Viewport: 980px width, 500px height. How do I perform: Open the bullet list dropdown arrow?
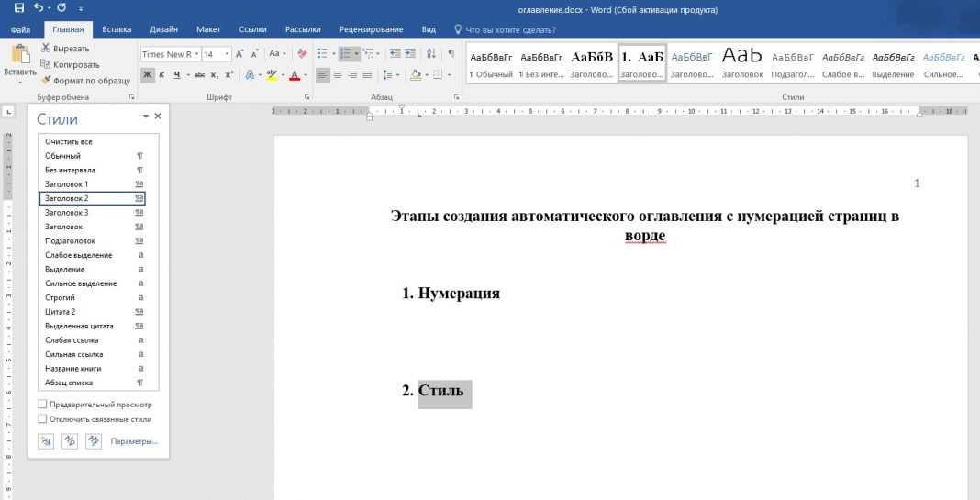pos(334,54)
